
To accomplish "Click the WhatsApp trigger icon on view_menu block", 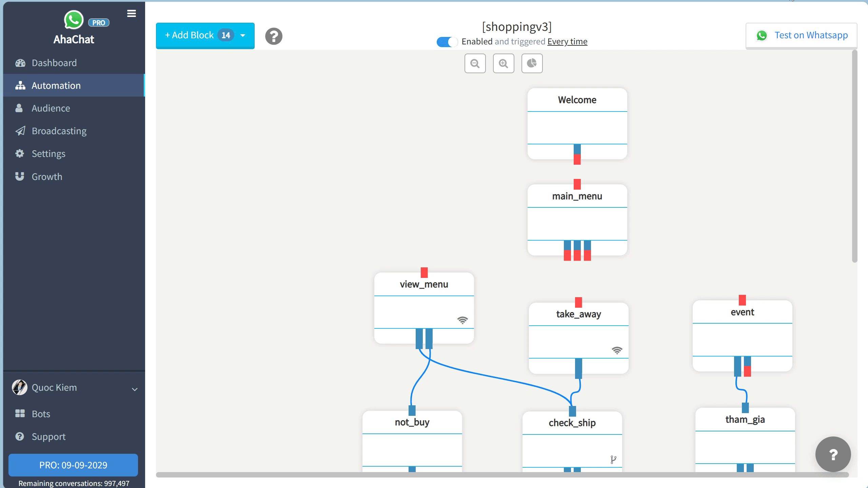I will tap(463, 320).
